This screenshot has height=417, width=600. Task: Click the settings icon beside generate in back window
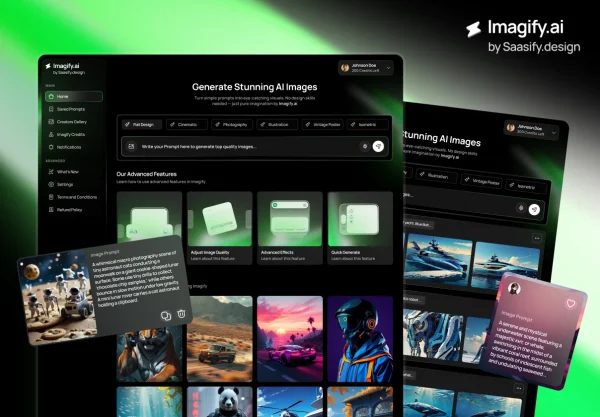click(520, 208)
